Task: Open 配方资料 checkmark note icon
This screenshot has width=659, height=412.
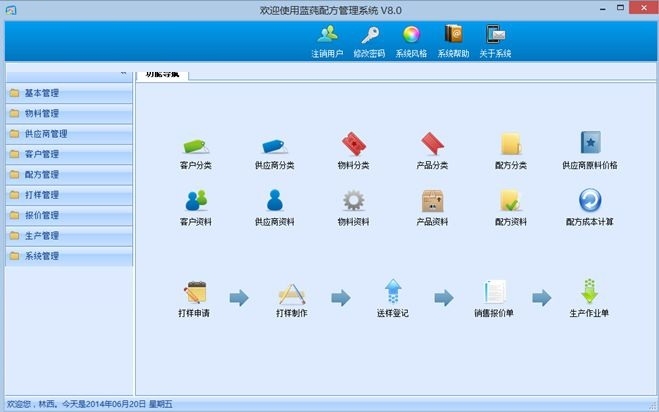Action: point(510,200)
